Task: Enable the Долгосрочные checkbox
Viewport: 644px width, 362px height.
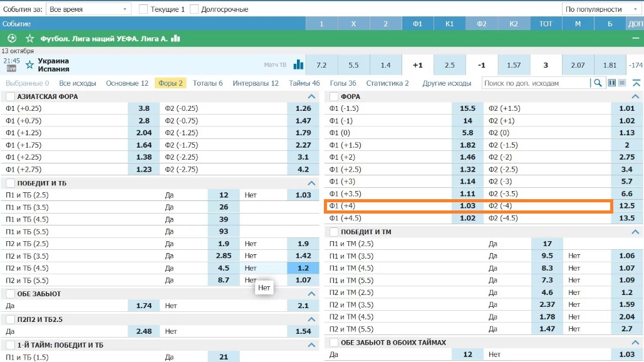Action: [195, 9]
